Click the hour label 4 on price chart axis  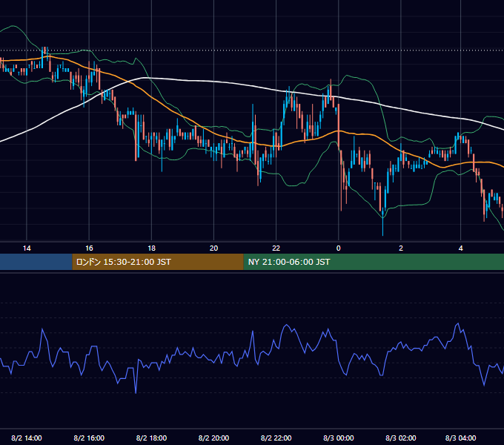(460, 248)
